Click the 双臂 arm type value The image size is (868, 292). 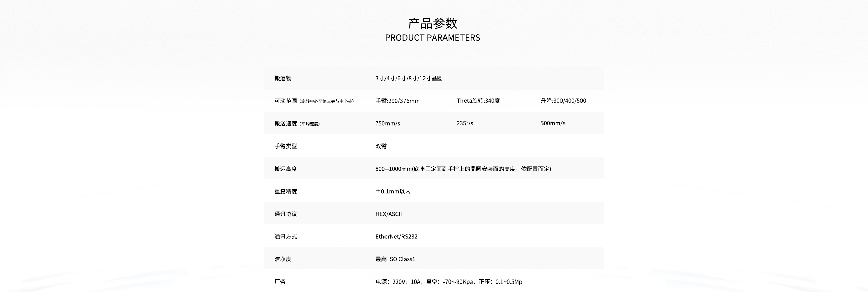pos(381,146)
